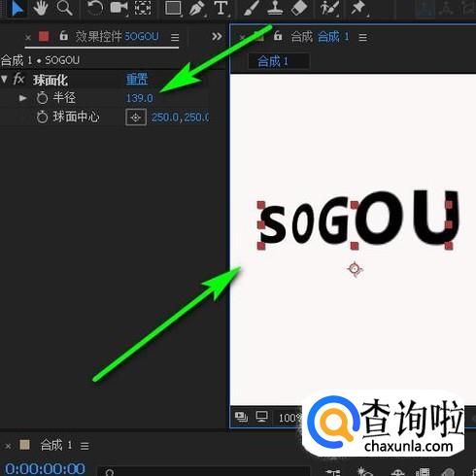The image size is (476, 476).
Task: Select the Rotation tool
Action: coord(95,8)
